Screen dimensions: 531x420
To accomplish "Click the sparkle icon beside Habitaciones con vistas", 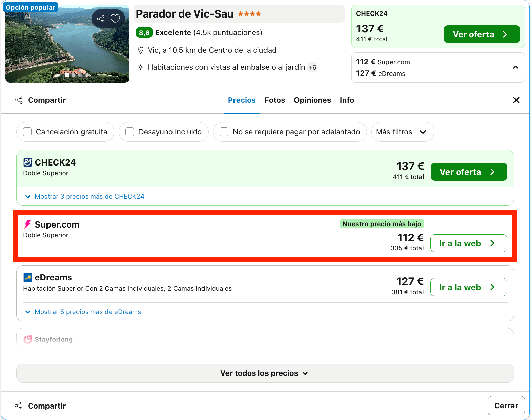I will click(x=141, y=67).
